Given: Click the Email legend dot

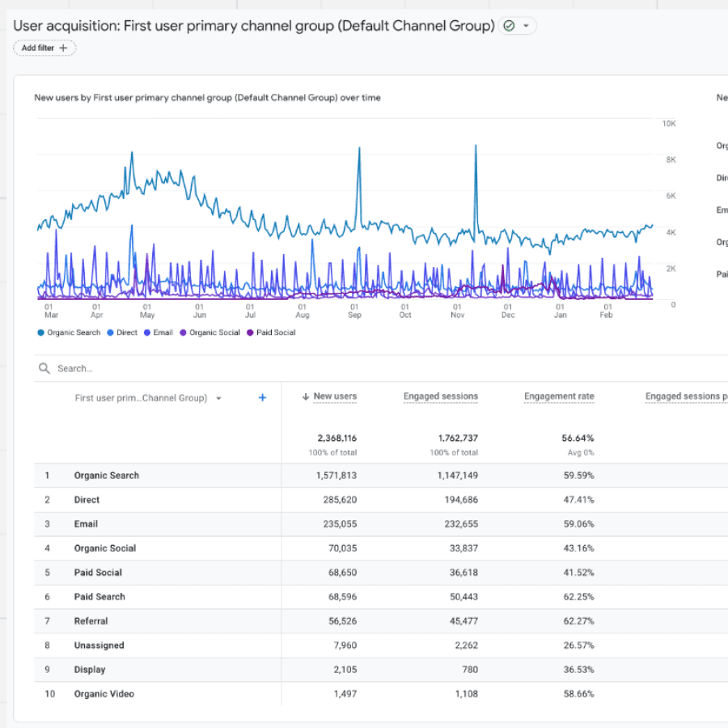Looking at the screenshot, I should (147, 332).
